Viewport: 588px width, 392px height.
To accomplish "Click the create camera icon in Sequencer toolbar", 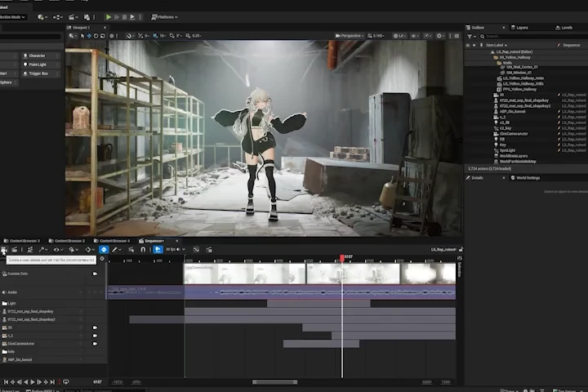I will (4, 249).
